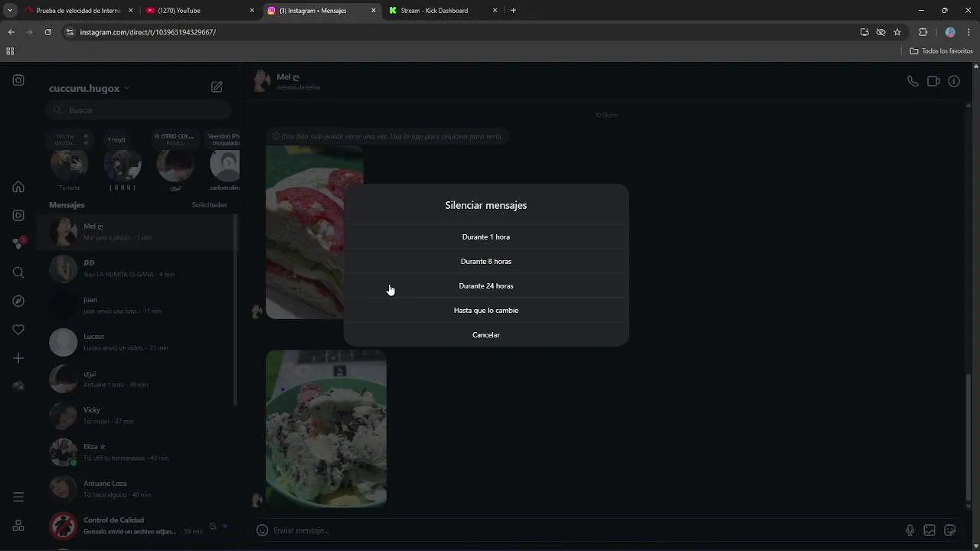Open conversation with Eliza

[138, 452]
